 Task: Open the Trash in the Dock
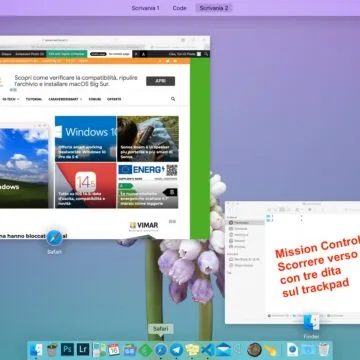click(x=324, y=349)
